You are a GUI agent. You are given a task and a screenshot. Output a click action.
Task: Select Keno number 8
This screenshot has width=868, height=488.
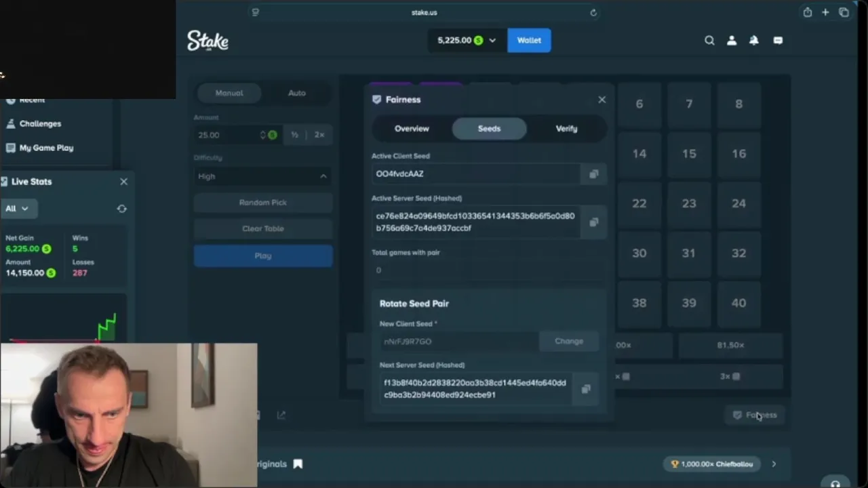(x=738, y=104)
